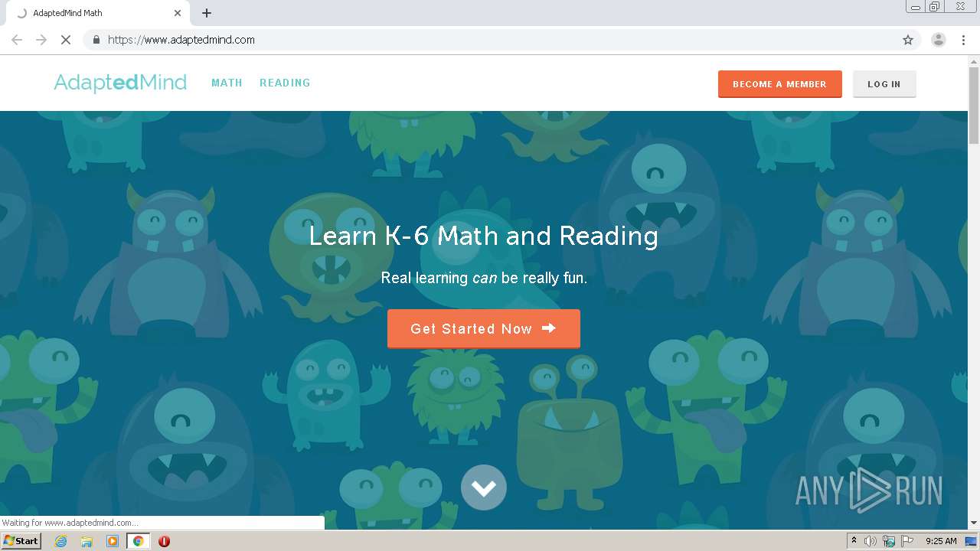
Task: Click the AdaptedMind logo
Action: [x=120, y=83]
